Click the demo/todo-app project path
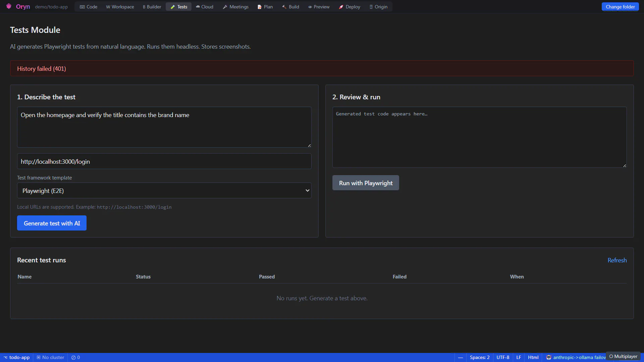Screen dimensions: 644x362 51,7
